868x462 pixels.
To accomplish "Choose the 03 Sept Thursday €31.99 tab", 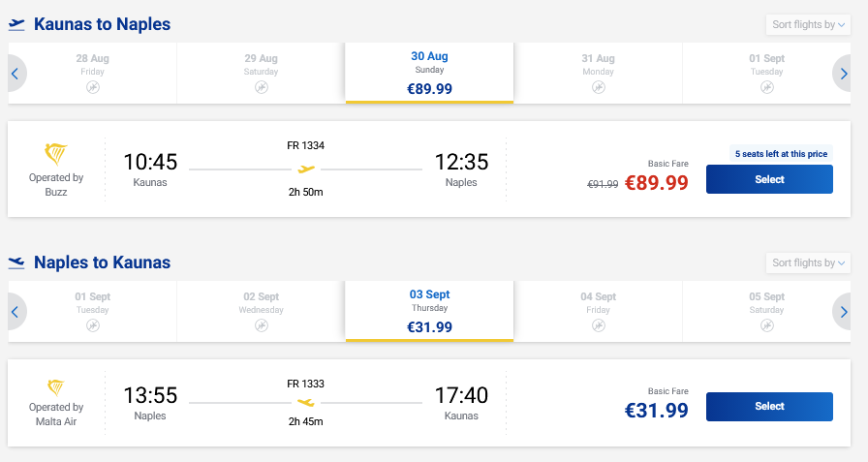I will point(429,311).
